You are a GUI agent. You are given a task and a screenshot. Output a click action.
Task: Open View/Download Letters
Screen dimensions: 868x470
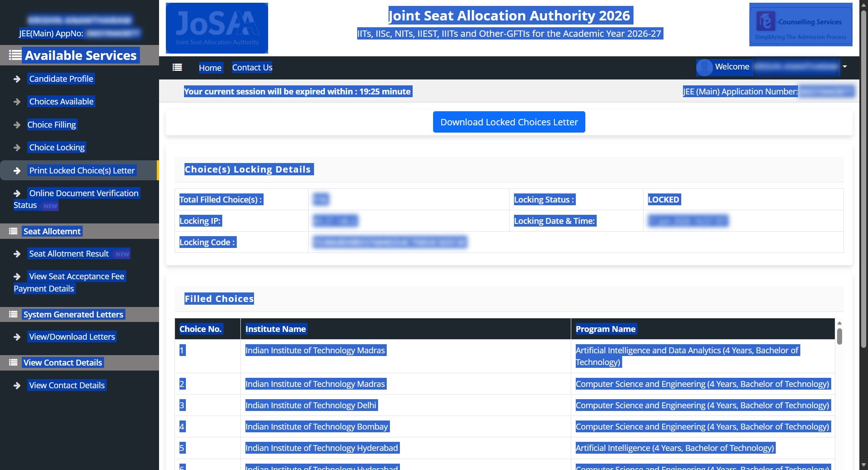click(72, 336)
